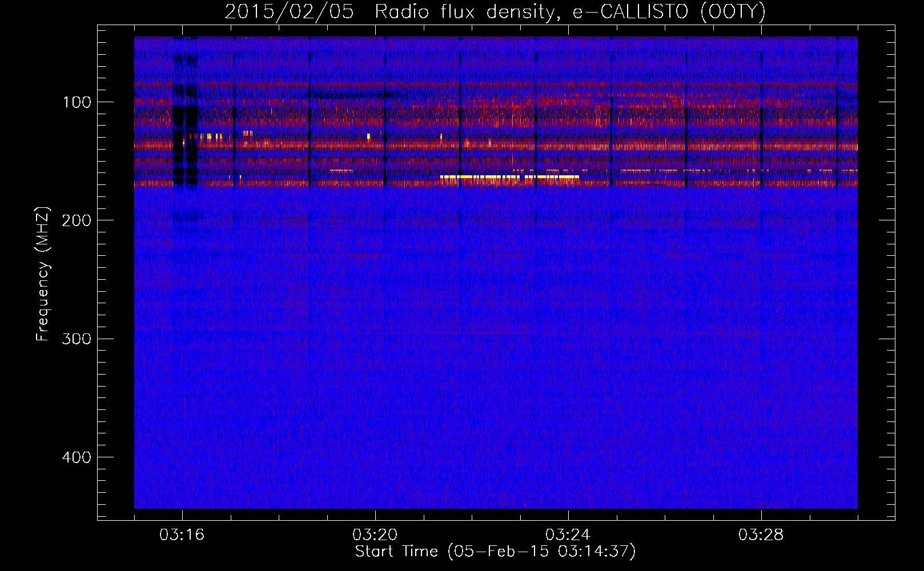924x571 pixels.
Task: Click the 03:28 time tick label
Action: pos(761,535)
